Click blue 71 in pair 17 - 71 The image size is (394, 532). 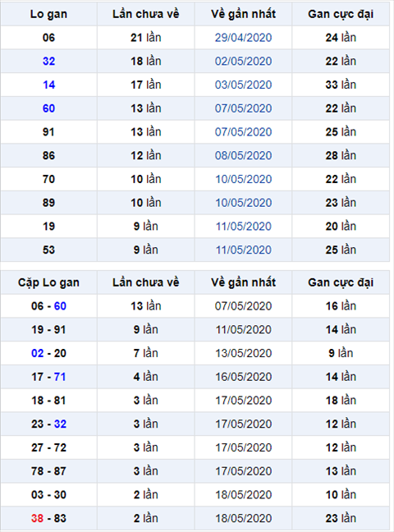tap(60, 377)
